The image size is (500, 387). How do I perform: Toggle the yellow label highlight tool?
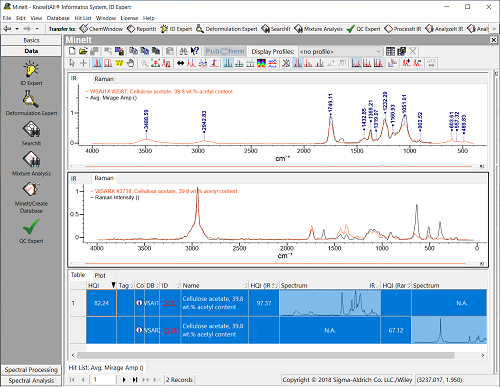point(119,63)
